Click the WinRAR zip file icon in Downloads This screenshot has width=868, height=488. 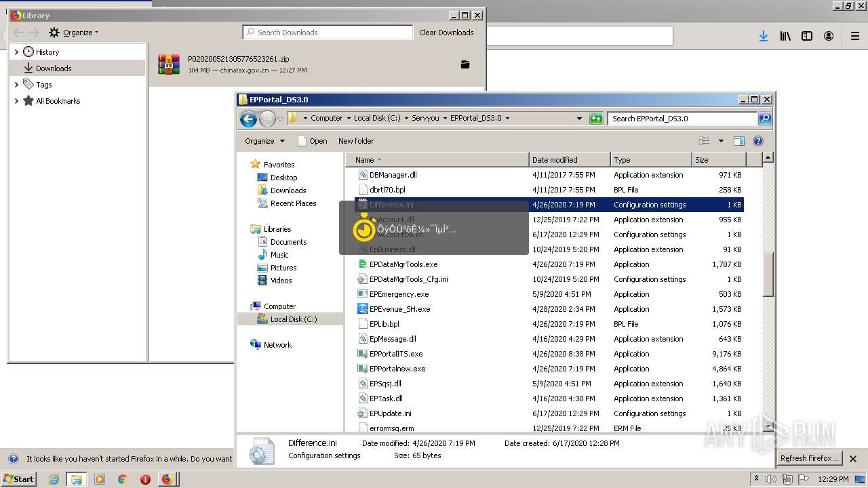click(x=169, y=64)
